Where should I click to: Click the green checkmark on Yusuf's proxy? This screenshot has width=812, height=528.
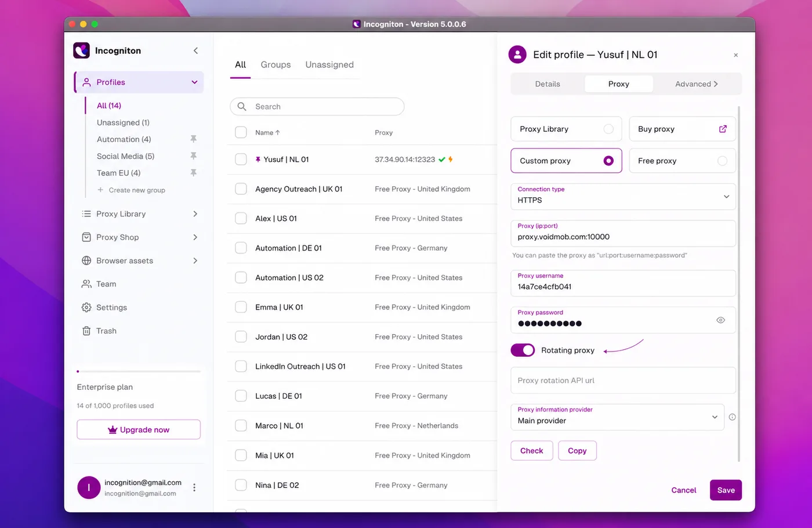[442, 160]
